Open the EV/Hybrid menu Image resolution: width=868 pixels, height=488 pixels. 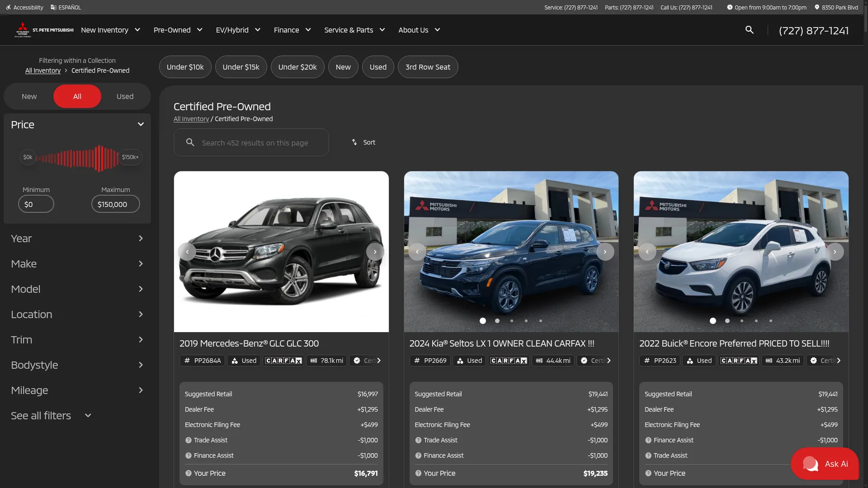click(x=238, y=30)
